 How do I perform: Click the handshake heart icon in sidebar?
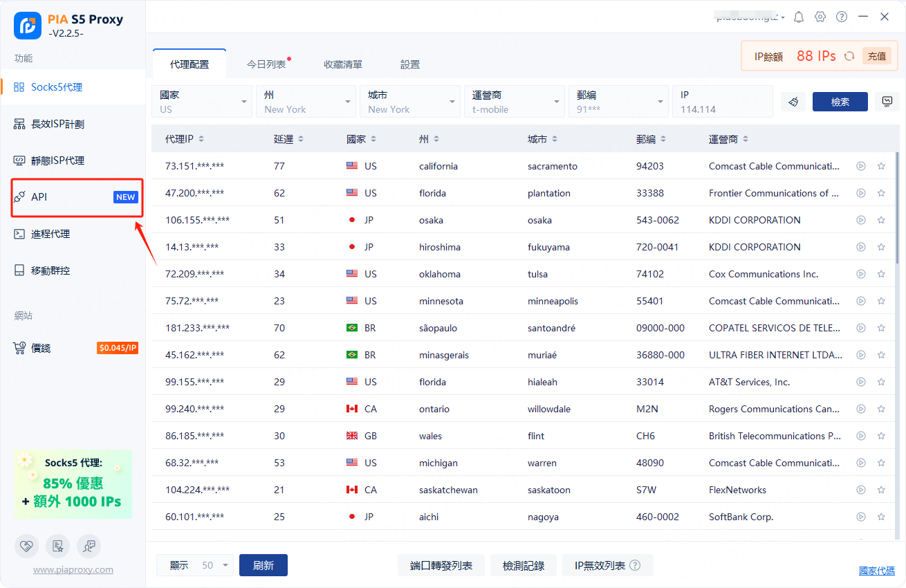tap(26, 546)
